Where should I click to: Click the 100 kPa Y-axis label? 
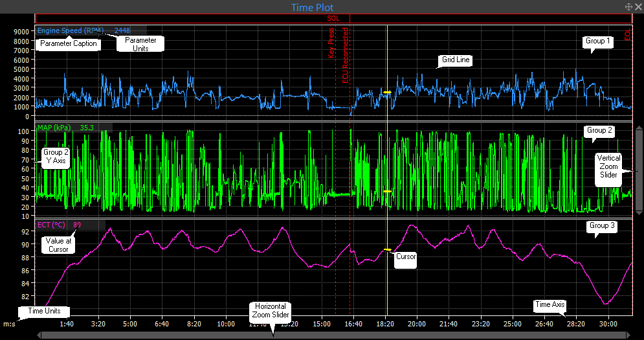click(x=23, y=131)
